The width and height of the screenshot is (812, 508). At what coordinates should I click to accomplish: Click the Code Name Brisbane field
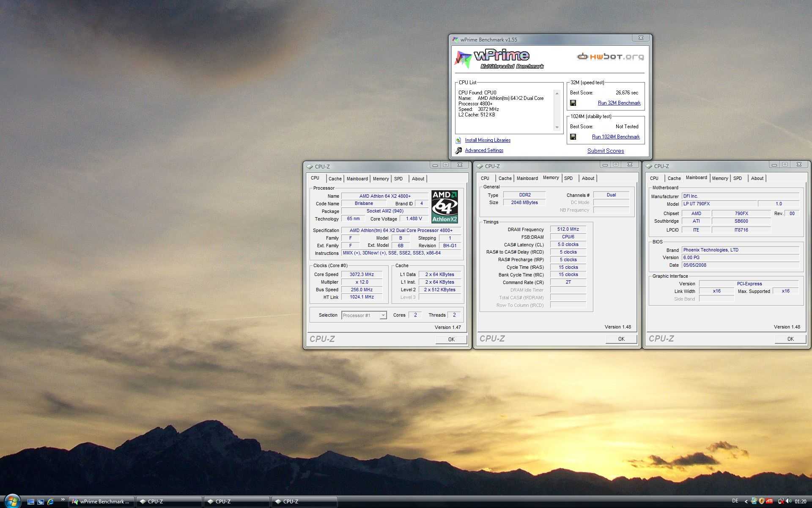coord(364,204)
